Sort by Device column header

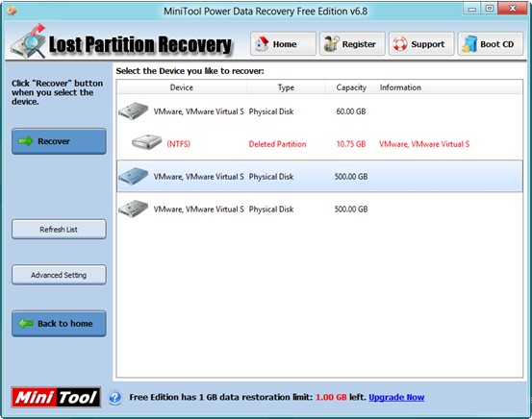182,87
